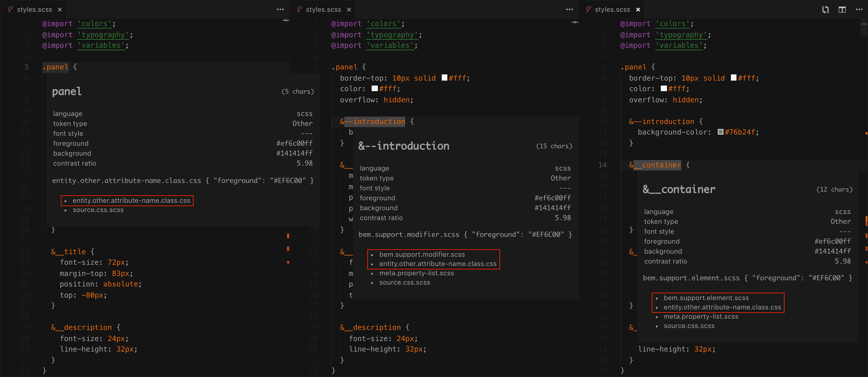
Task: Close styles.scss tab in left editor
Action: (60, 9)
